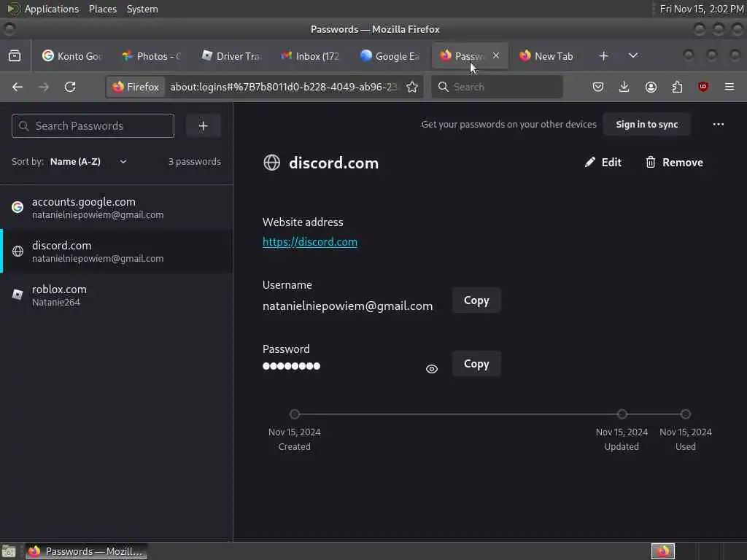This screenshot has height=560, width=747.
Task: Open the https://discord.com link
Action: [309, 242]
